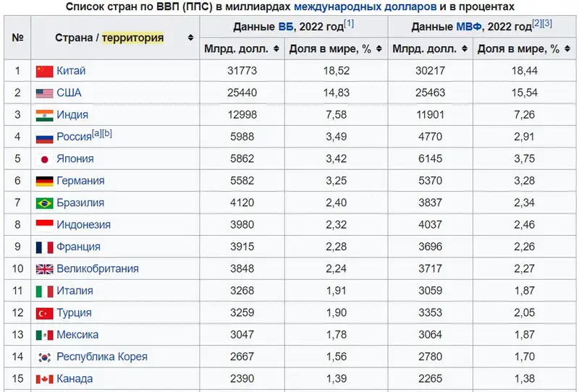Open the международных долларов link
This screenshot has width=579, height=392.
click(x=365, y=7)
